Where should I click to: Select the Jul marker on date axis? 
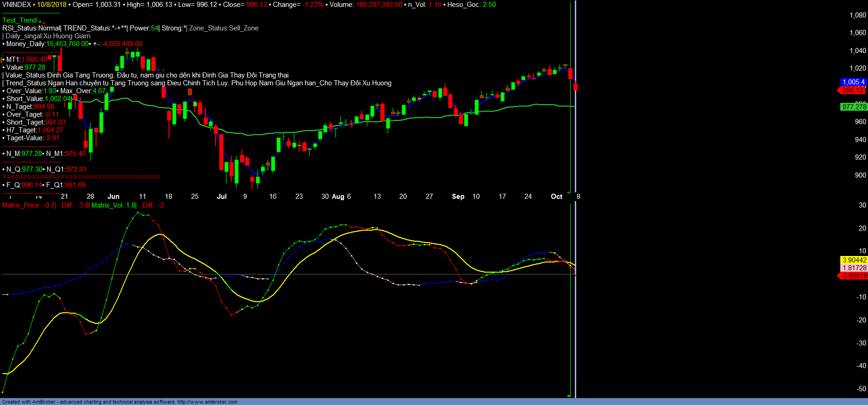[222, 197]
